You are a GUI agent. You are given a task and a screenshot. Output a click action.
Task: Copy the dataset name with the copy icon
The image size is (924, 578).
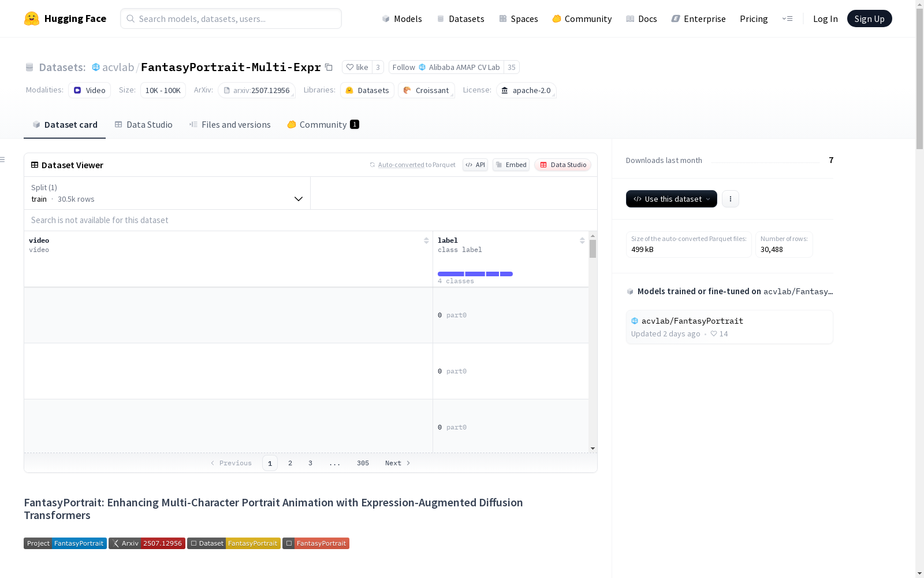click(x=329, y=67)
